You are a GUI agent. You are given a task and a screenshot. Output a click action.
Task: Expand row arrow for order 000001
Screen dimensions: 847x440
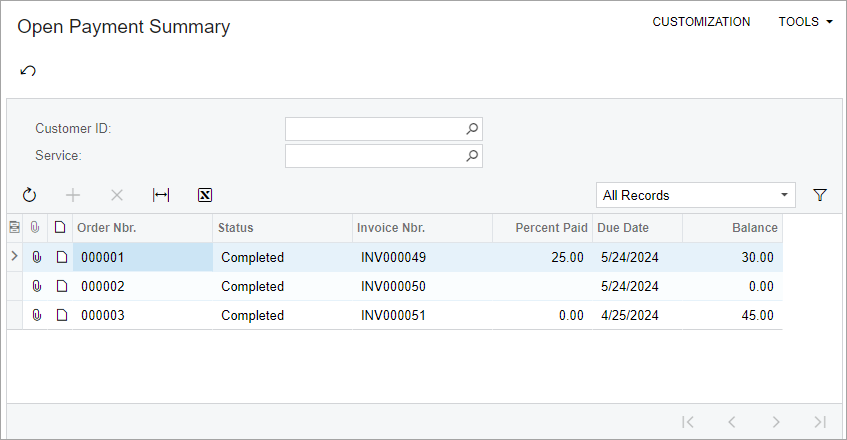click(15, 256)
